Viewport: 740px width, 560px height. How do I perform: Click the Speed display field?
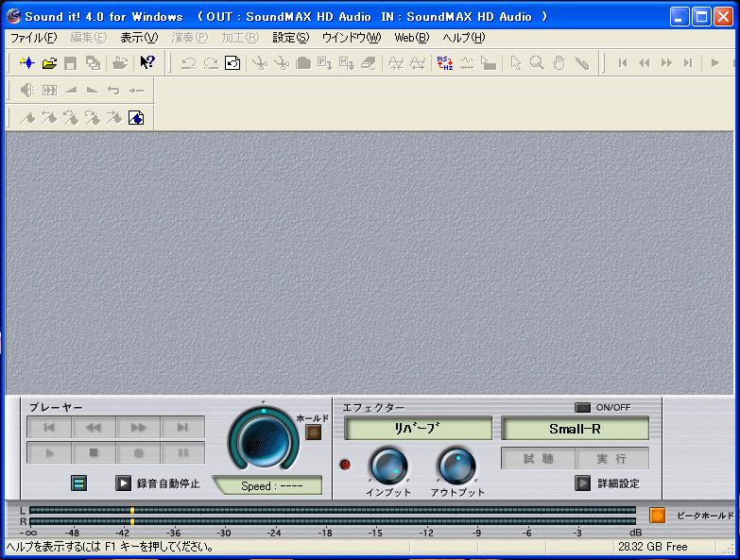coord(269,485)
